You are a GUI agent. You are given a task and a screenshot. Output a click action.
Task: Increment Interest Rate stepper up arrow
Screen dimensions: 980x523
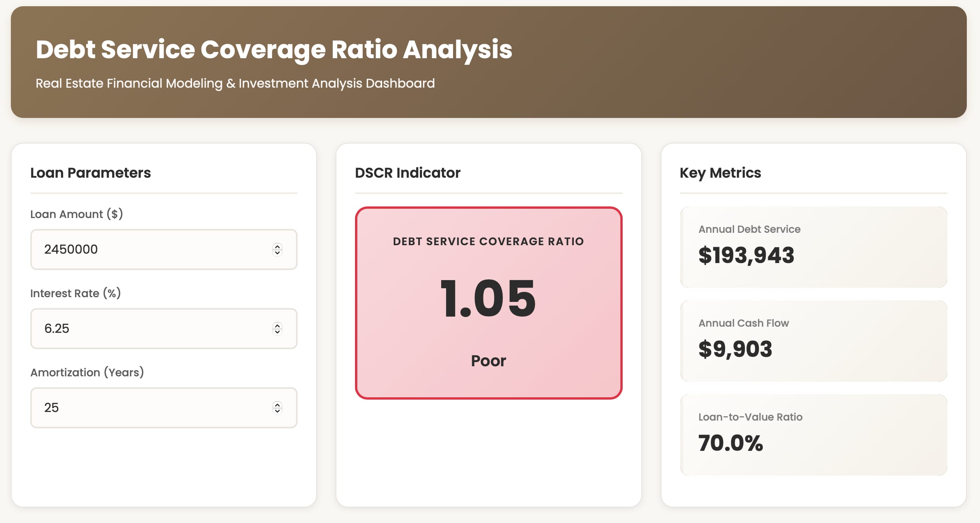pos(277,326)
